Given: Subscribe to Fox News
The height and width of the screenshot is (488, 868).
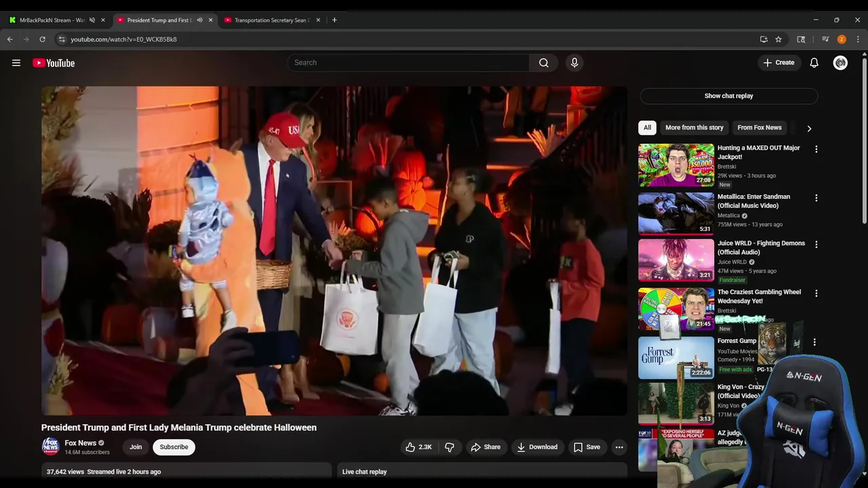Looking at the screenshot, I should click(174, 447).
